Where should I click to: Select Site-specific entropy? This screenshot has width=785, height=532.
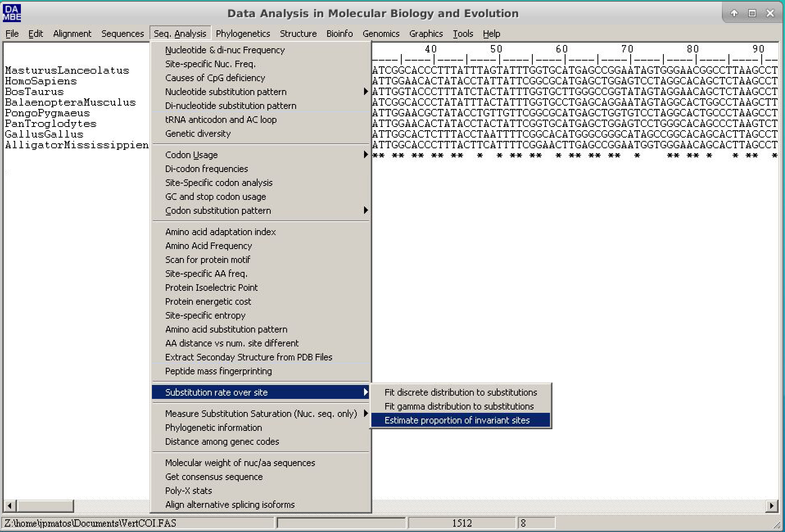(x=261, y=315)
